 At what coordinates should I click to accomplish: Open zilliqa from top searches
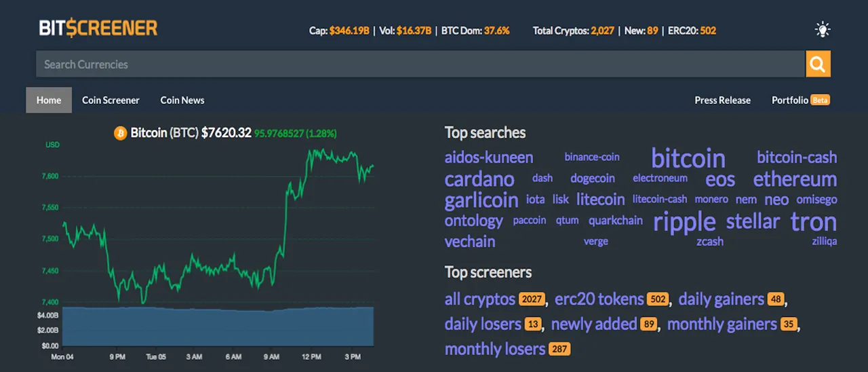[x=825, y=242]
